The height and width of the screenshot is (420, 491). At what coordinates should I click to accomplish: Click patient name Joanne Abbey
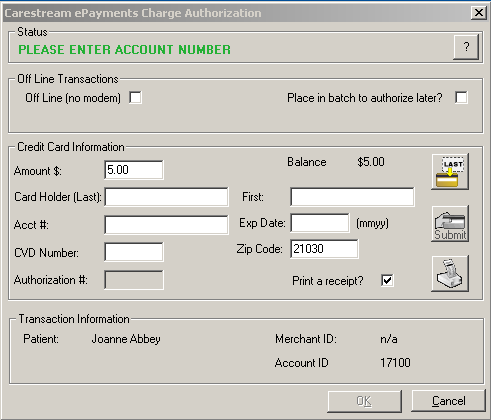[x=126, y=339]
